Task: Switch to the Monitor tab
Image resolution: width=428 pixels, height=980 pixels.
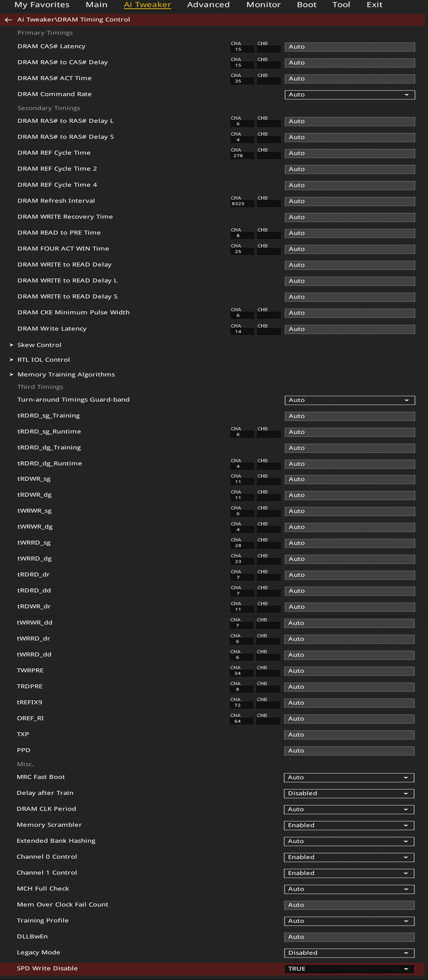Action: pyautogui.click(x=264, y=5)
